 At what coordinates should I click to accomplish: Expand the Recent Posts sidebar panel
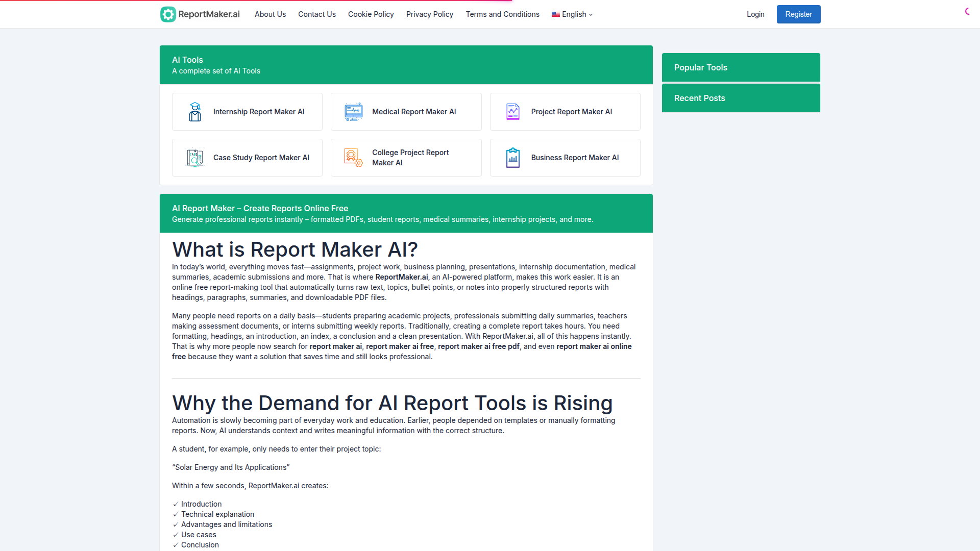tap(741, 98)
